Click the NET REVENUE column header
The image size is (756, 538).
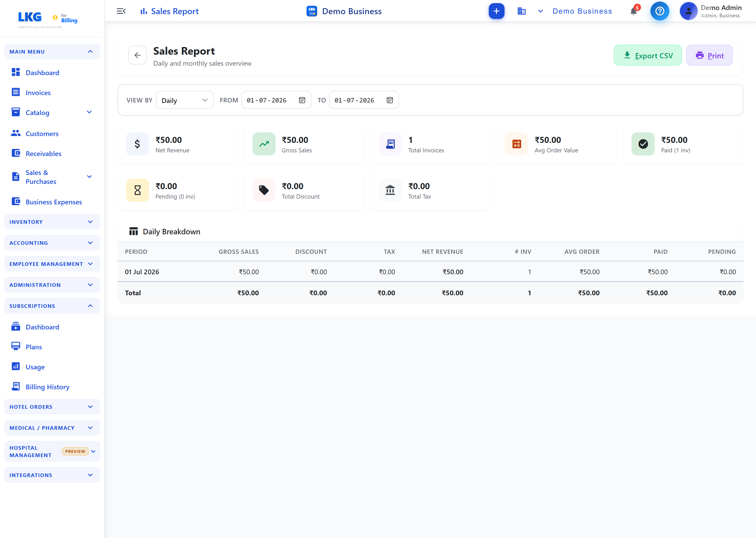pos(443,252)
